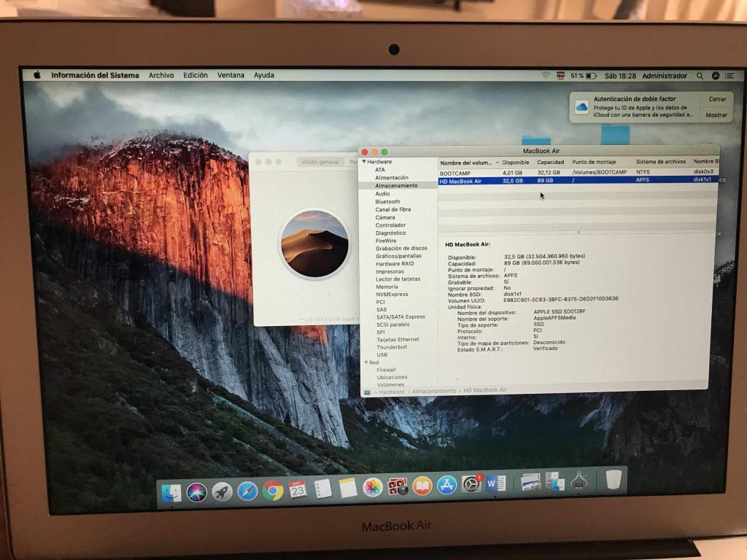Open the Información del Sistema menu
This screenshot has height=560, width=747.
click(x=96, y=75)
